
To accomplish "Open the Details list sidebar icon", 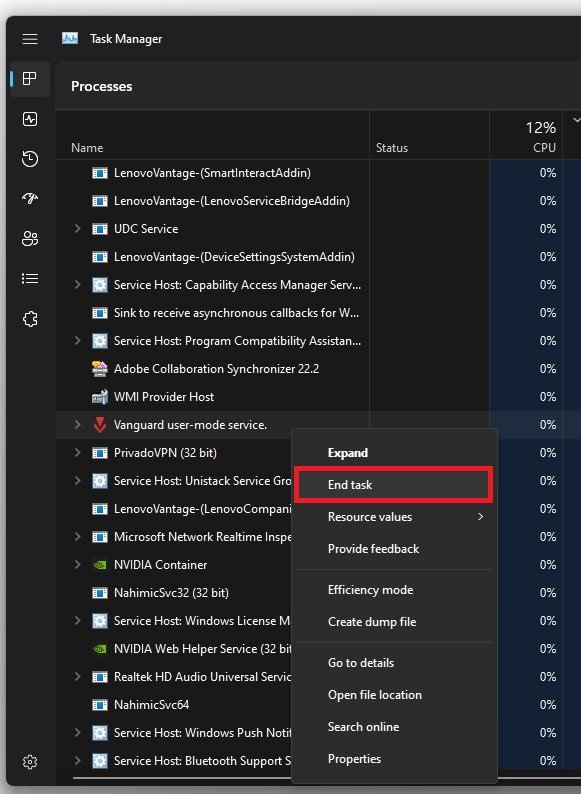I will coord(30,279).
